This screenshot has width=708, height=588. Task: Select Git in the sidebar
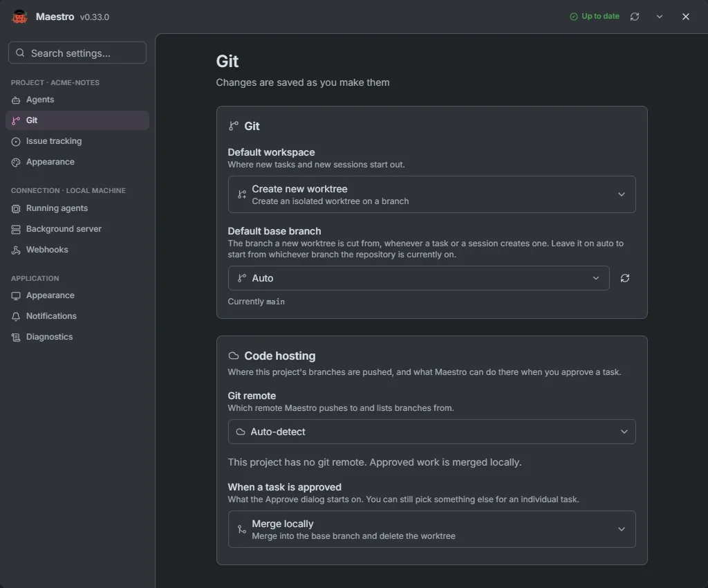pos(77,120)
